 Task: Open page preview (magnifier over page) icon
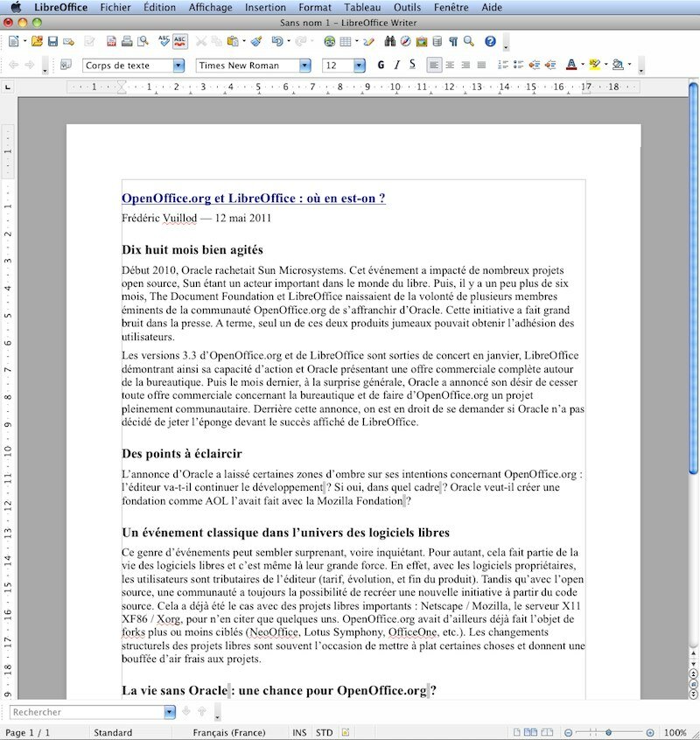(x=143, y=41)
